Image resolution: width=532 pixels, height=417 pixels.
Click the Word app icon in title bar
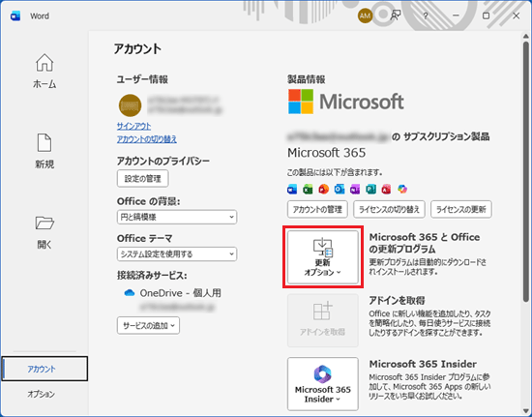[15, 15]
